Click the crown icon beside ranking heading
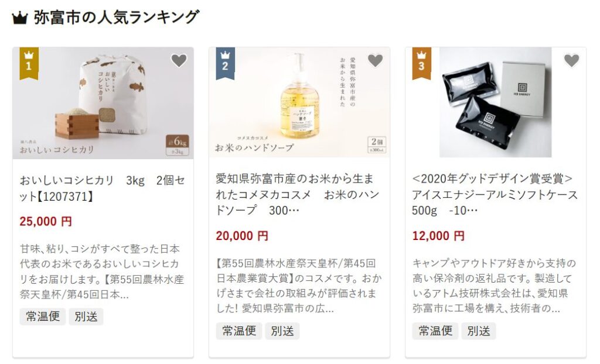This screenshot has width=600, height=364. click(x=19, y=18)
